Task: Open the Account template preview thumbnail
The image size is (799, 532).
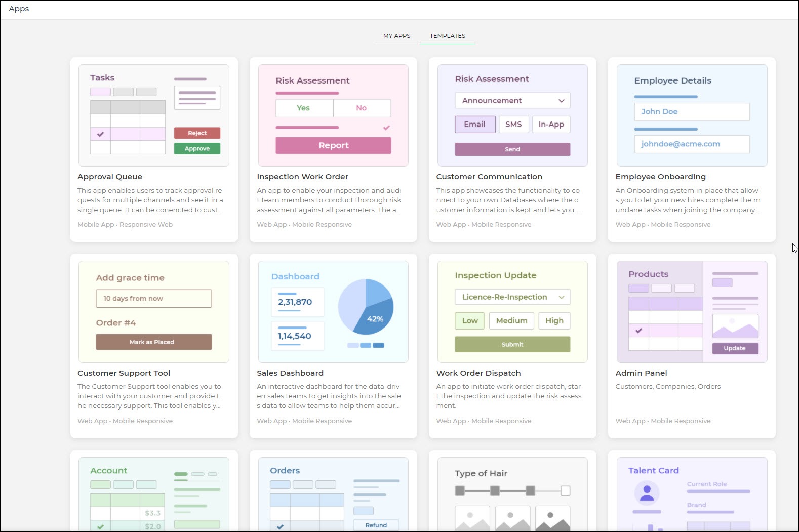Action: pyautogui.click(x=154, y=494)
